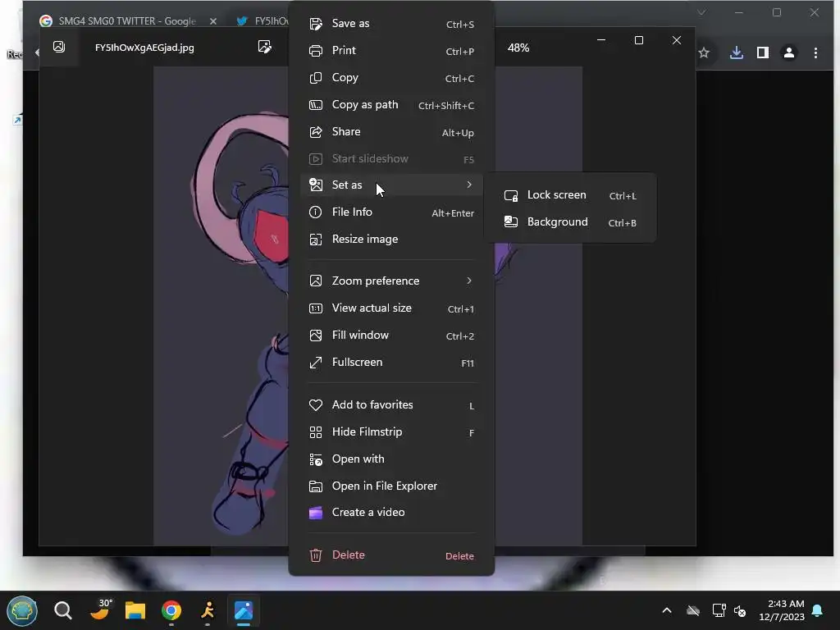This screenshot has width=840, height=630.
Task: Click the running figure taskbar icon
Action: (x=208, y=610)
